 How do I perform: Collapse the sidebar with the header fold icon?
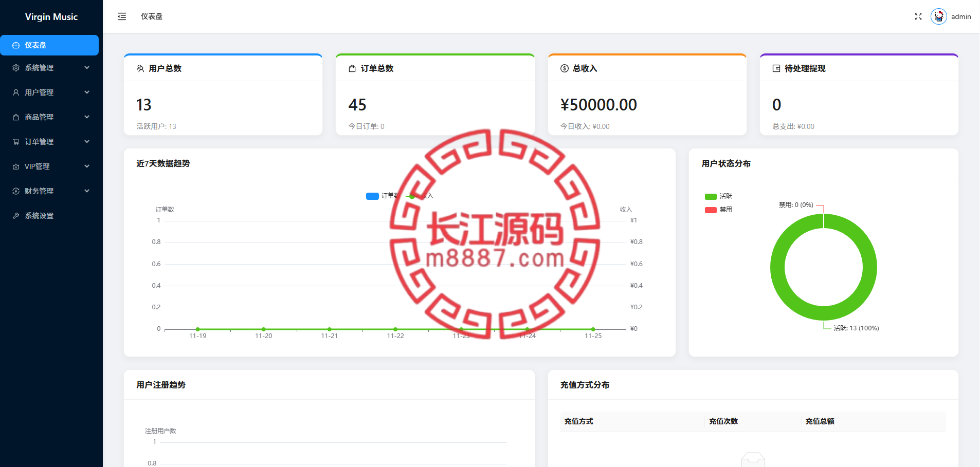pyautogui.click(x=122, y=16)
